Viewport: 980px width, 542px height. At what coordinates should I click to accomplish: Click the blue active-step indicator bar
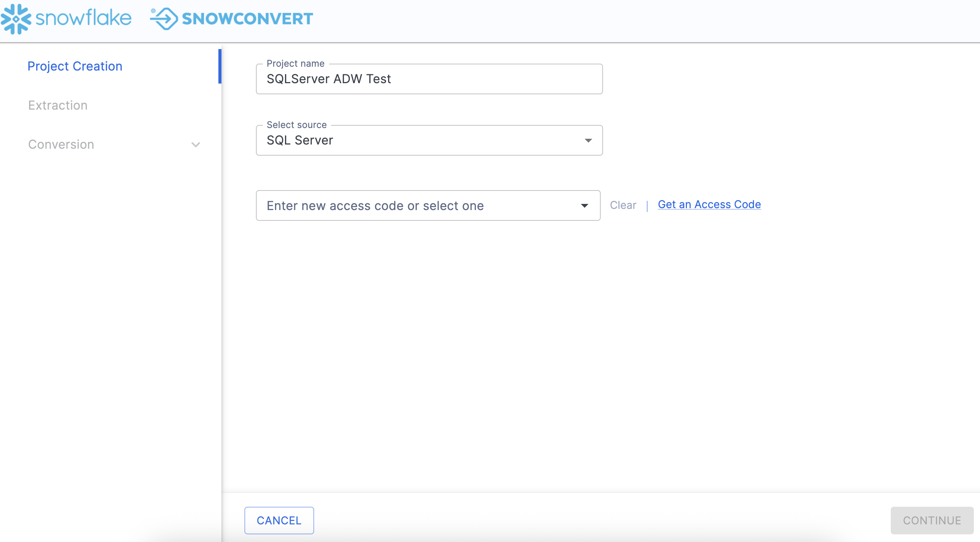220,66
